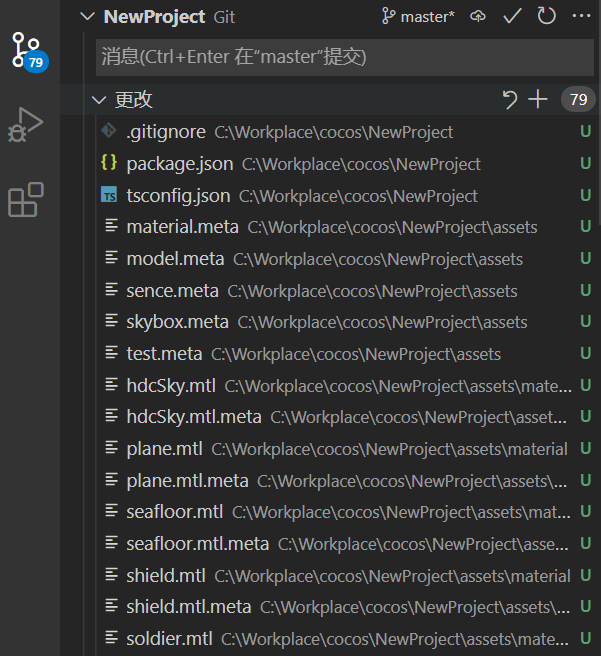Commit changes with checkmark icon
Image resolution: width=601 pixels, height=656 pixels.
(x=512, y=17)
